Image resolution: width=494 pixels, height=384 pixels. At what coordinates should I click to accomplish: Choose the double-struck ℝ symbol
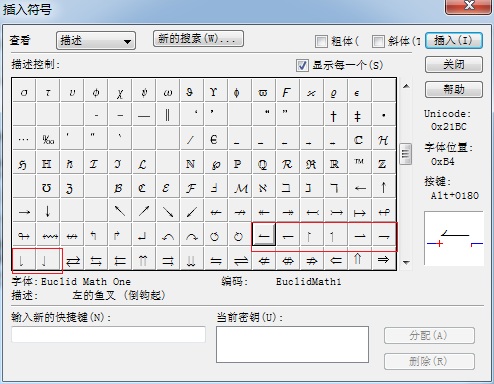click(336, 163)
